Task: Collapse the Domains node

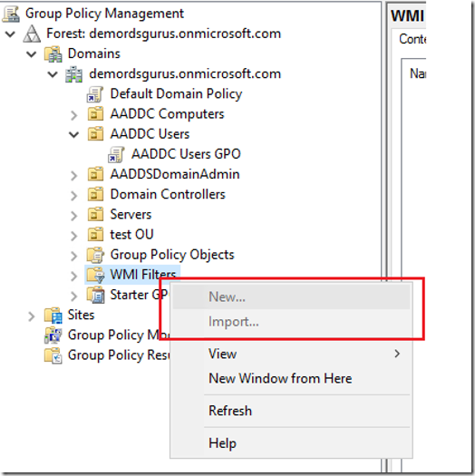Action: coord(31,54)
